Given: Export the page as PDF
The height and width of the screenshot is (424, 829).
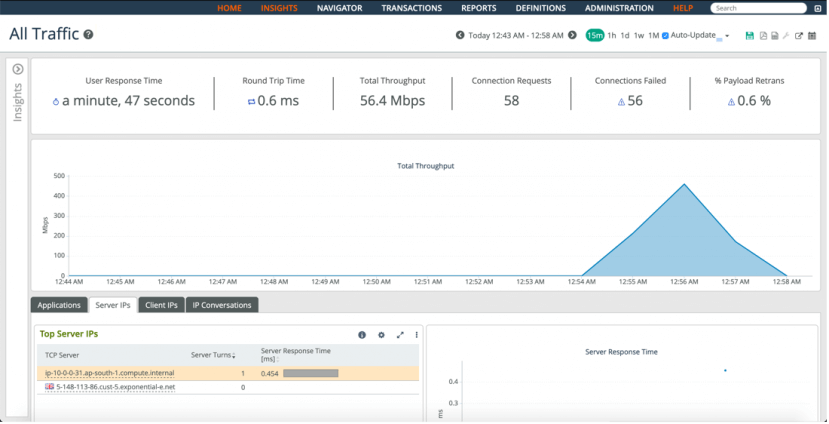Looking at the screenshot, I should (x=763, y=36).
